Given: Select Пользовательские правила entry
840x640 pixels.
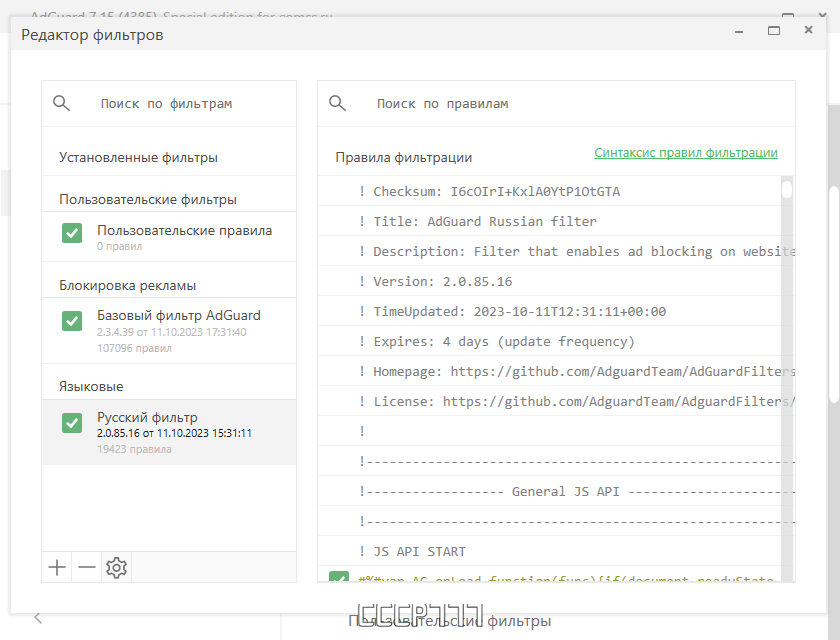Looking at the screenshot, I should (169, 237).
